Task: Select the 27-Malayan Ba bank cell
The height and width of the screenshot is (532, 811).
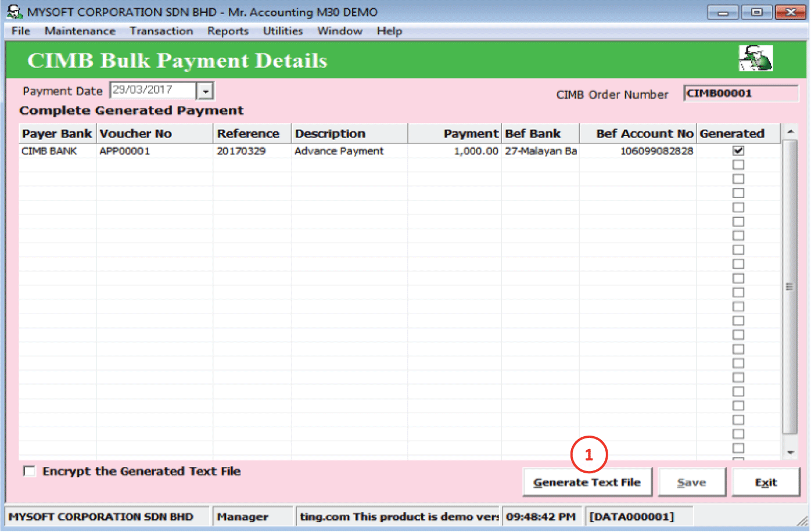Action: [x=540, y=151]
